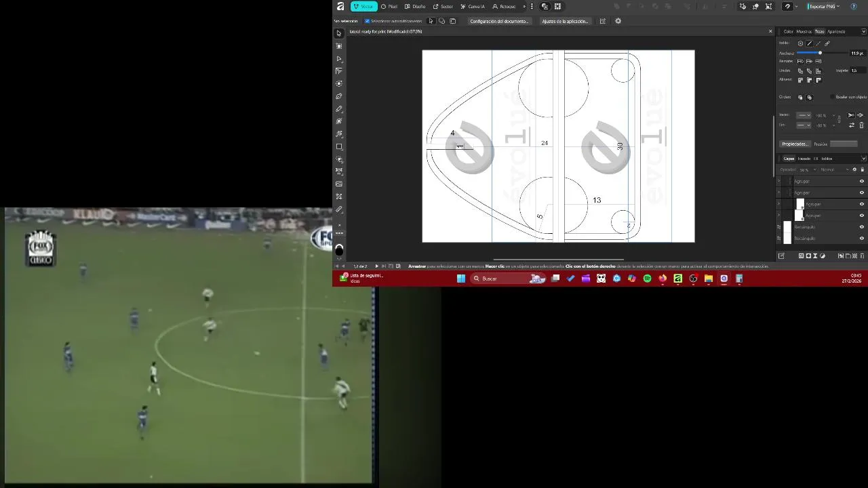Click the Inglete value field
The image size is (868, 488).
pyautogui.click(x=858, y=70)
